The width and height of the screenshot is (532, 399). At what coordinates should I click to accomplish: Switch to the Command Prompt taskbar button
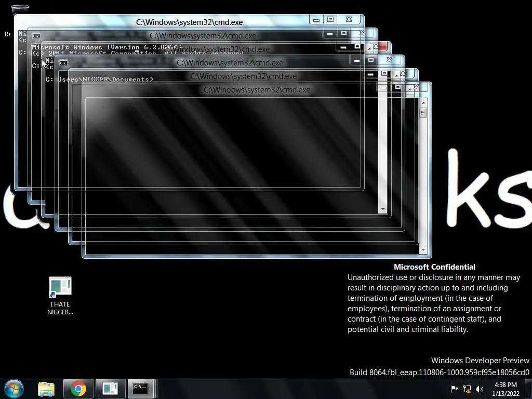[x=140, y=389]
